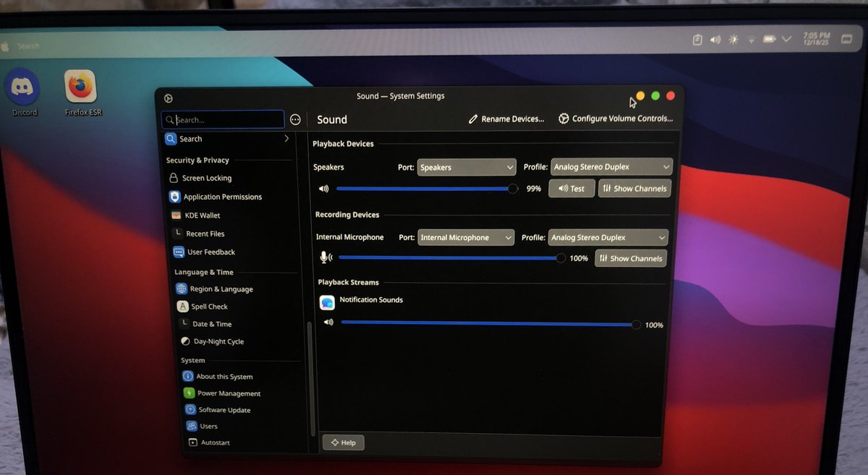The image size is (868, 475).
Task: Click the show desktop icon beside the clock
Action: [x=846, y=40]
